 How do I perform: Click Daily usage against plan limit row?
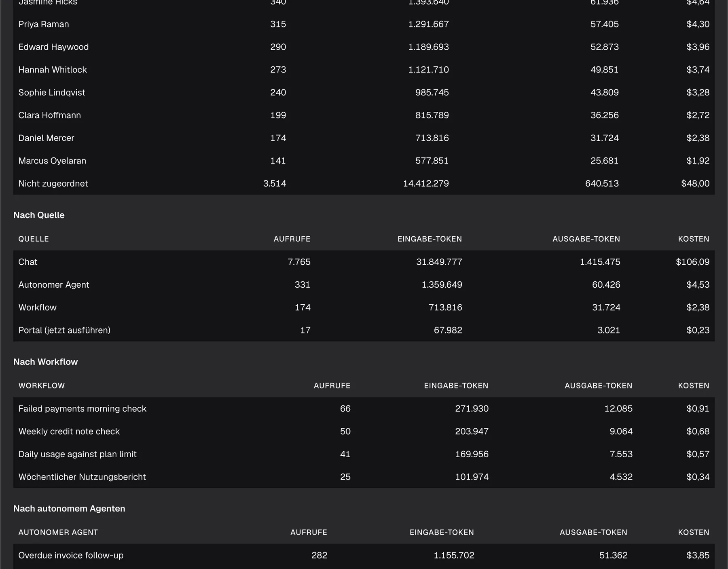coord(364,454)
